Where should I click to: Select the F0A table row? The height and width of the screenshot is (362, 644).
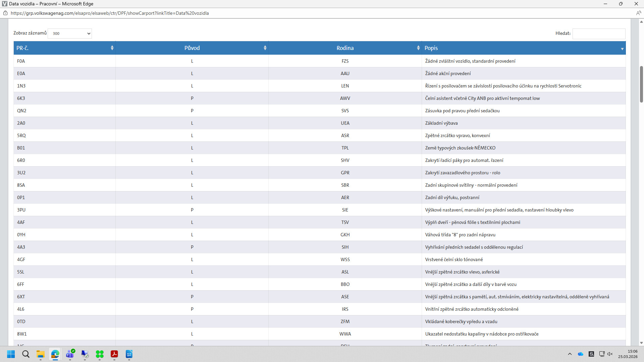21,61
